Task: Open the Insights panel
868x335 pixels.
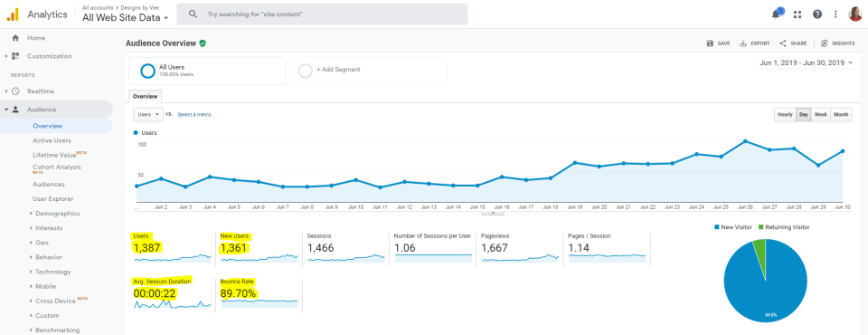Action: tap(837, 43)
